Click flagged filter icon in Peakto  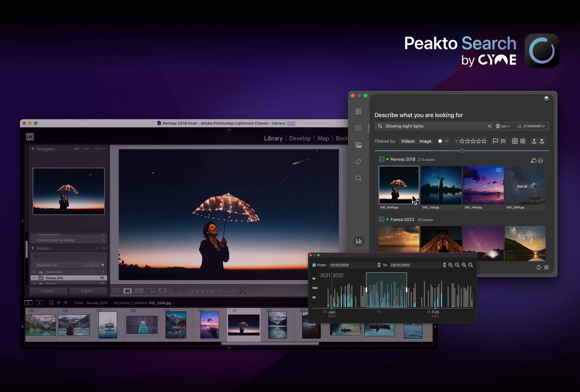coord(495,141)
